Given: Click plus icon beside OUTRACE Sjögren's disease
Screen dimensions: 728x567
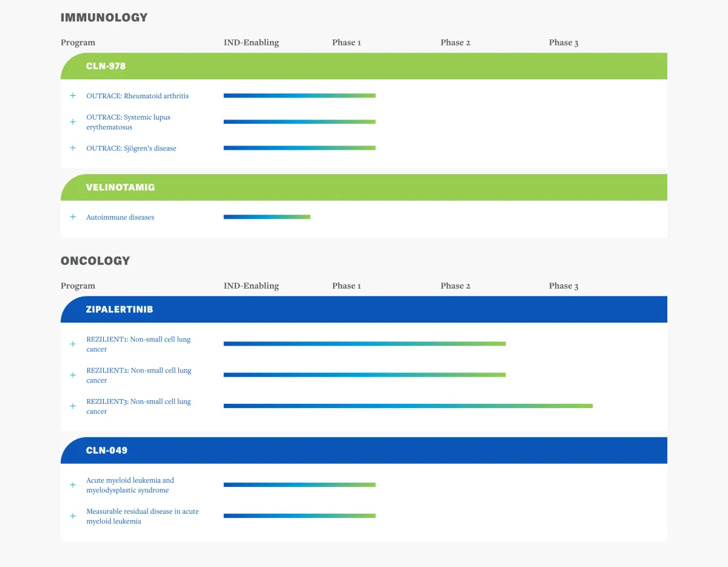Looking at the screenshot, I should [x=73, y=148].
